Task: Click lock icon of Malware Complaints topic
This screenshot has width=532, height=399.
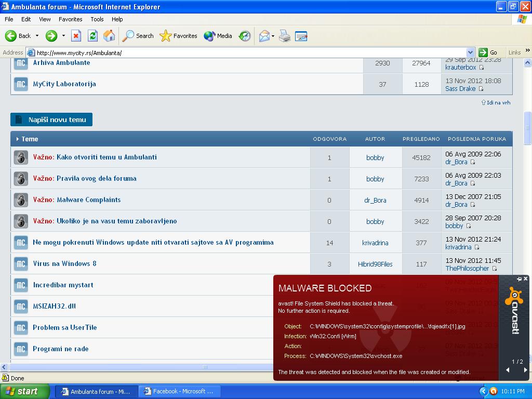Action: coord(21,200)
